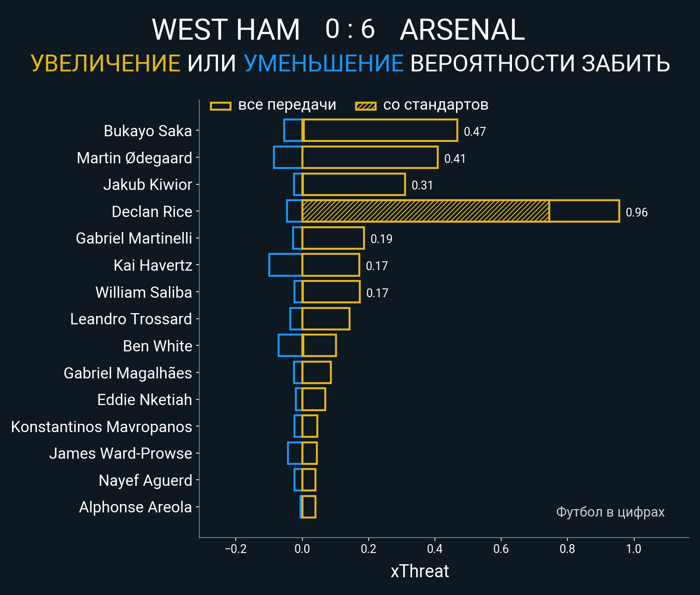Click the yellow word УВЕЛИЧЕНИЕ
Image resolution: width=700 pixels, height=595 pixels.
coord(106,63)
